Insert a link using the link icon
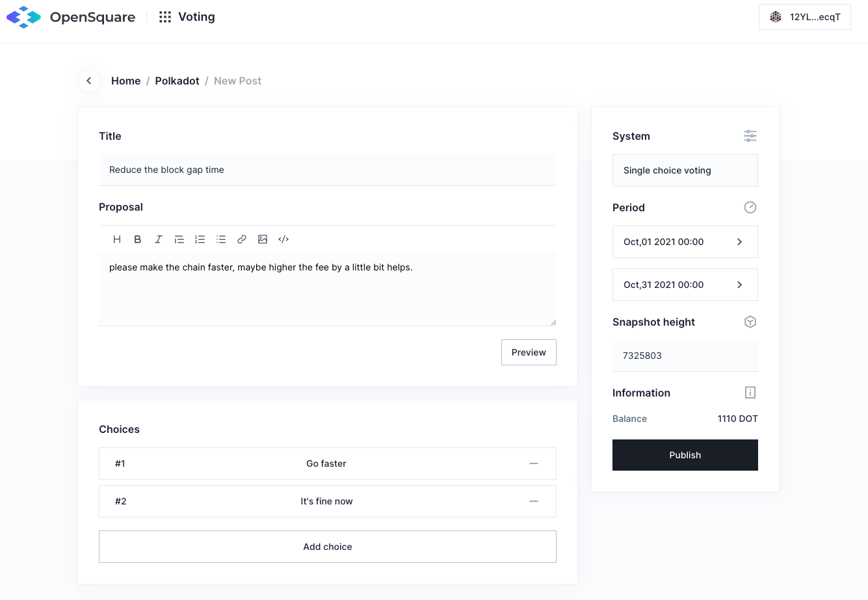 click(x=242, y=239)
